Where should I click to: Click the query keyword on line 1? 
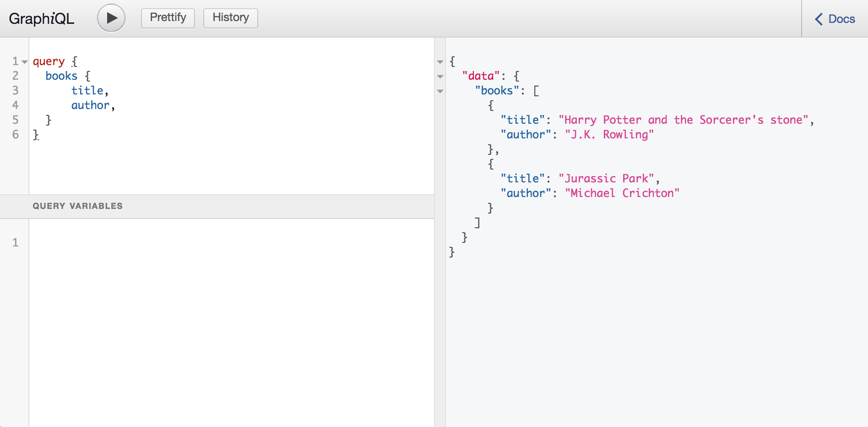coord(49,61)
